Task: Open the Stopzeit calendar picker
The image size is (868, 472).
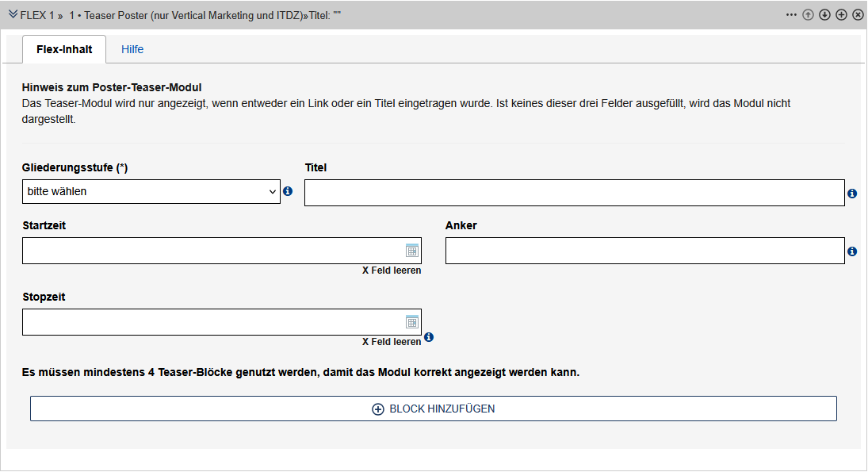Action: [411, 322]
